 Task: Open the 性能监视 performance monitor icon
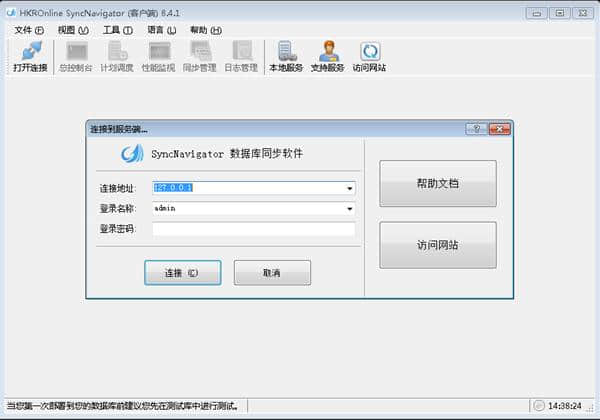point(158,57)
